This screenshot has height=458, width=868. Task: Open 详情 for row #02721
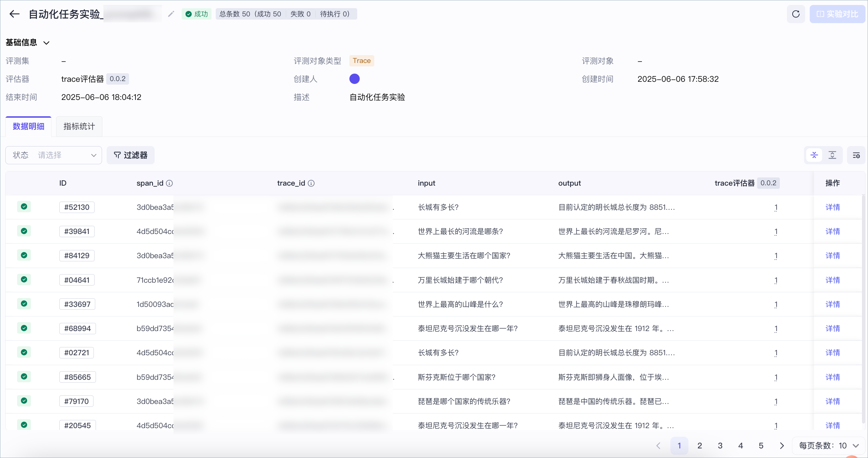(x=832, y=352)
